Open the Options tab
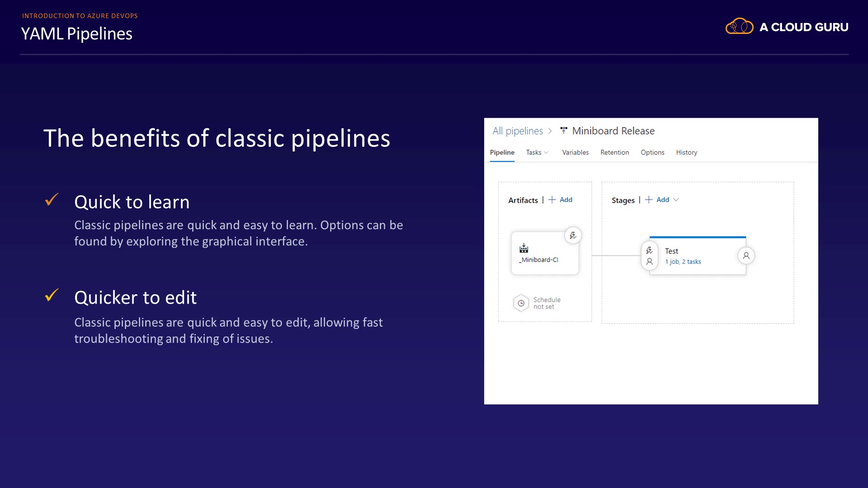868x488 pixels. [652, 153]
